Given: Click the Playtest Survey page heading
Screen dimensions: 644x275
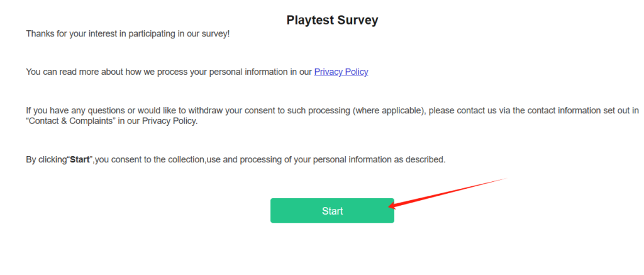Looking at the screenshot, I should coord(332,20).
